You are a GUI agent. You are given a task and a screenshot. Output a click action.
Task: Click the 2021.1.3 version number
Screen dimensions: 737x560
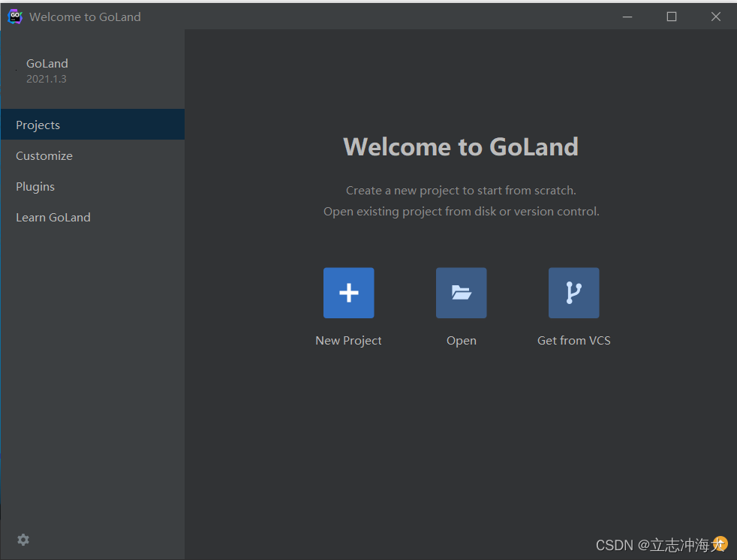(x=46, y=79)
